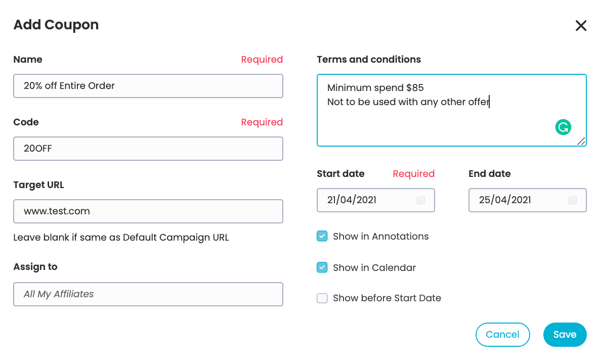Cancel adding the coupon
599x364 pixels.
pos(502,335)
